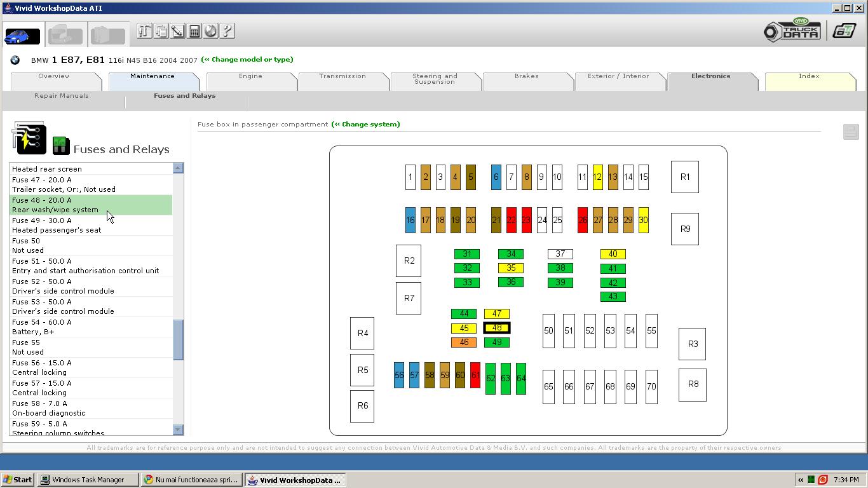Click relay R9 in the fuse box diagram
The image size is (868, 488).
click(x=684, y=229)
